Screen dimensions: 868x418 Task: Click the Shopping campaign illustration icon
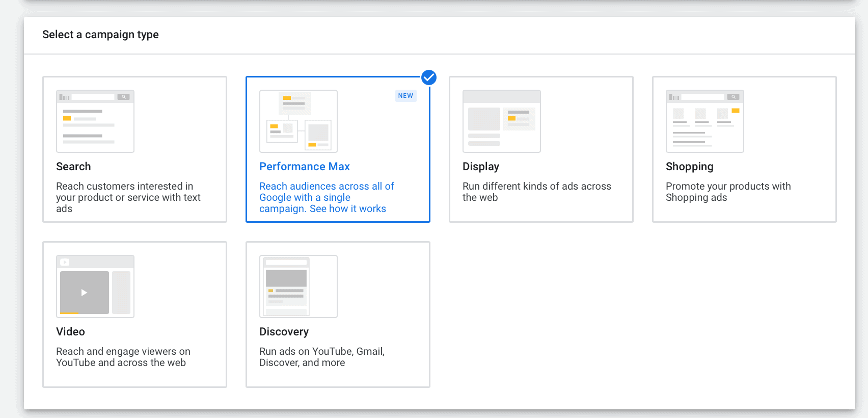point(705,121)
